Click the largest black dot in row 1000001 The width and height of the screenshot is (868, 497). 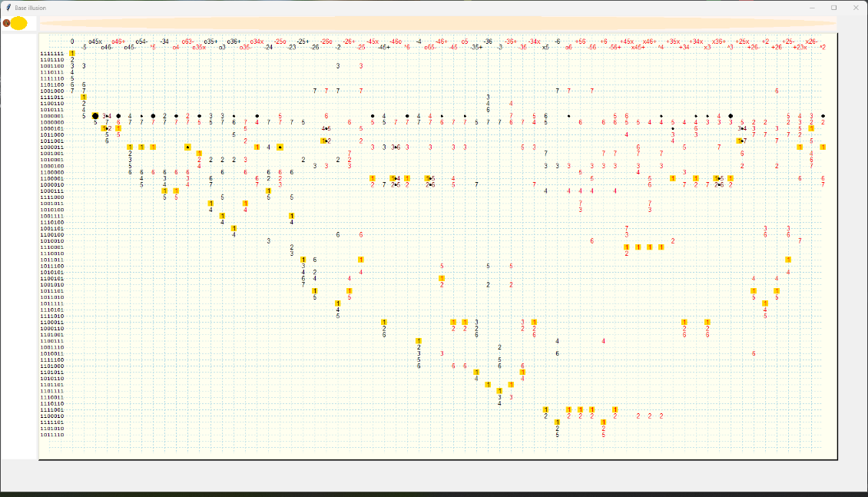tap(95, 116)
